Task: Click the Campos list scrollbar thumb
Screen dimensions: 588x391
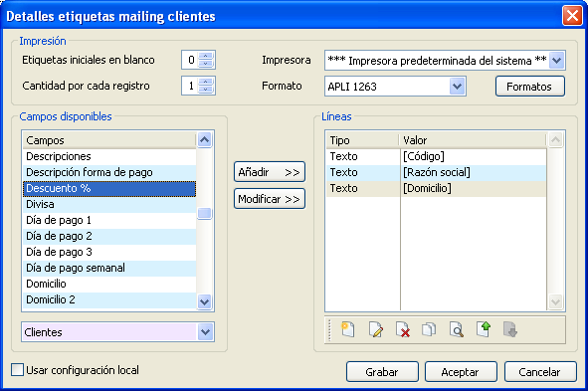Action: 204,213
